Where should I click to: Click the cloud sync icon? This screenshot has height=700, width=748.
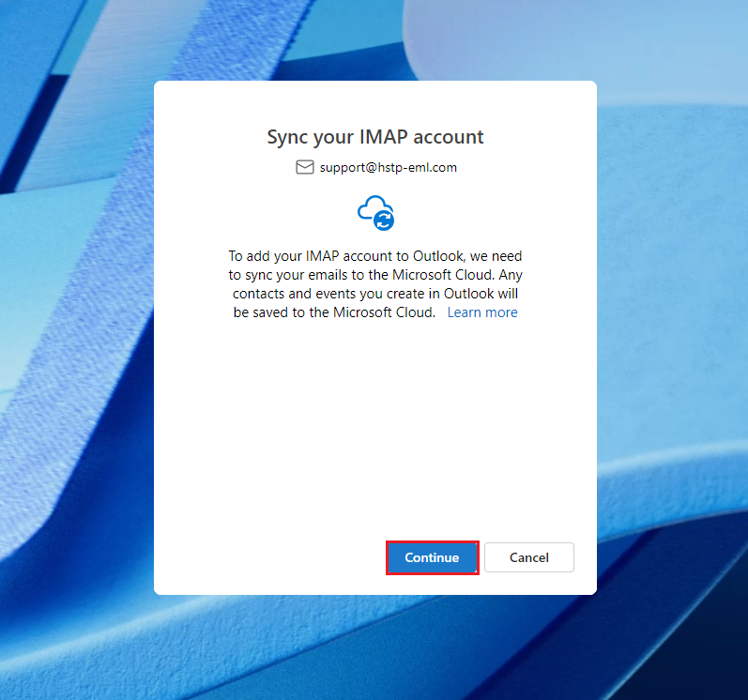374,211
